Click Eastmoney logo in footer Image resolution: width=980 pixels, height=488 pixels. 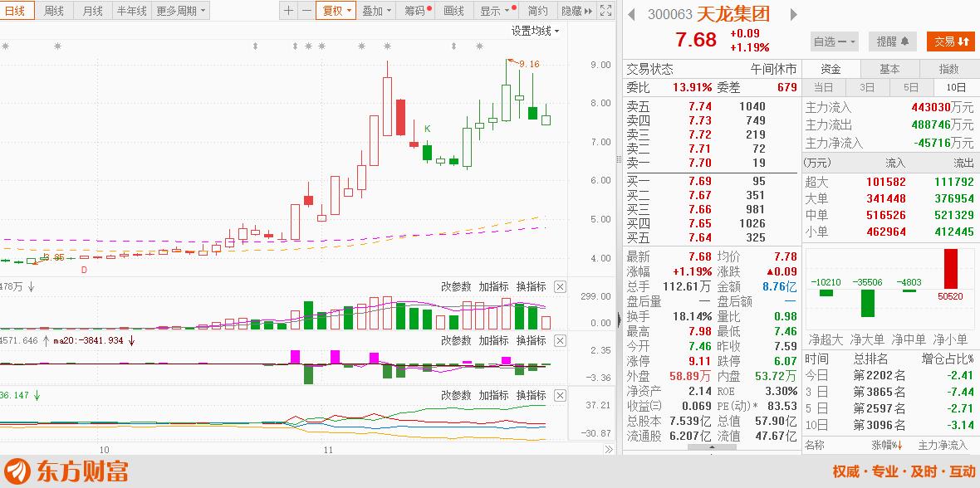point(65,471)
